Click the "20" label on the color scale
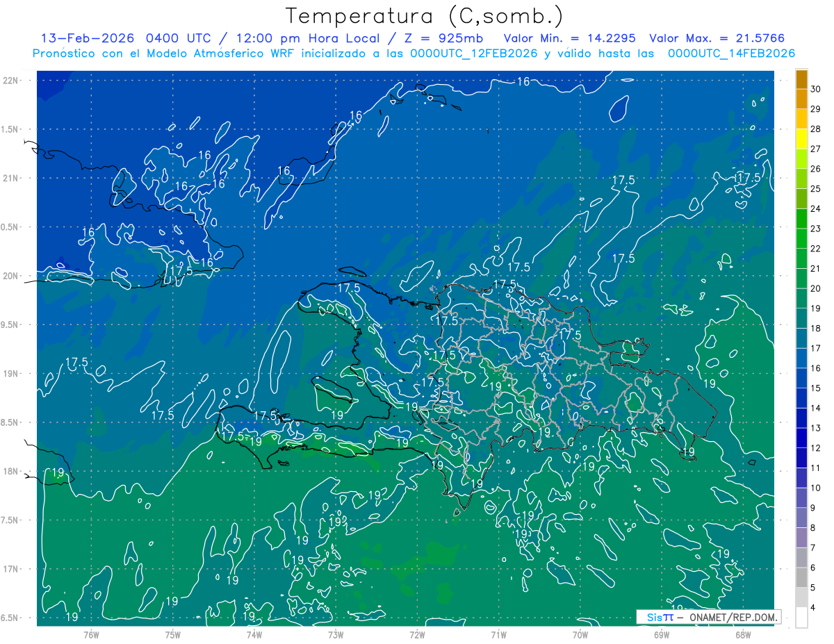This screenshot has height=644, width=834. click(816, 289)
